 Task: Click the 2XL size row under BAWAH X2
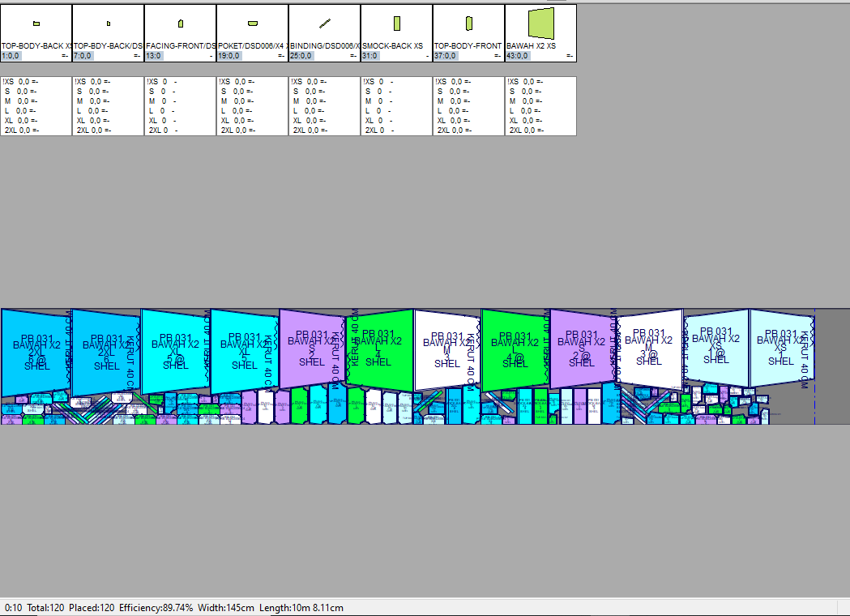point(527,130)
